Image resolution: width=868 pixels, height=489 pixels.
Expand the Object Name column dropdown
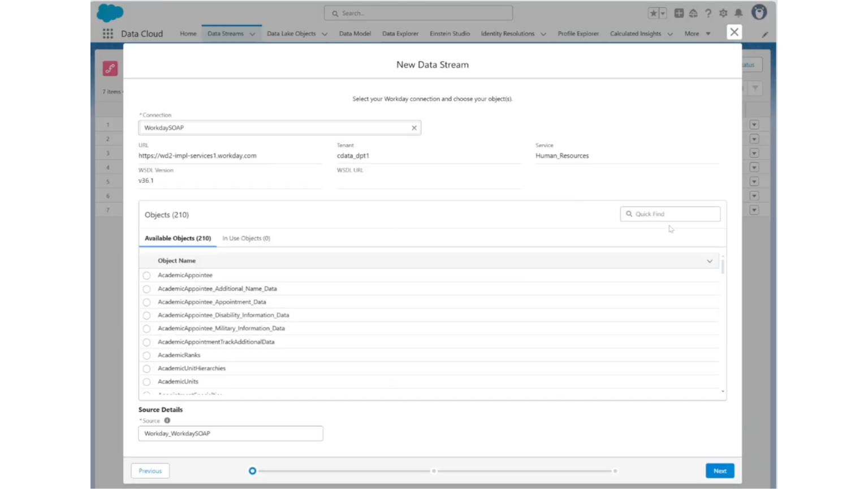click(x=710, y=261)
